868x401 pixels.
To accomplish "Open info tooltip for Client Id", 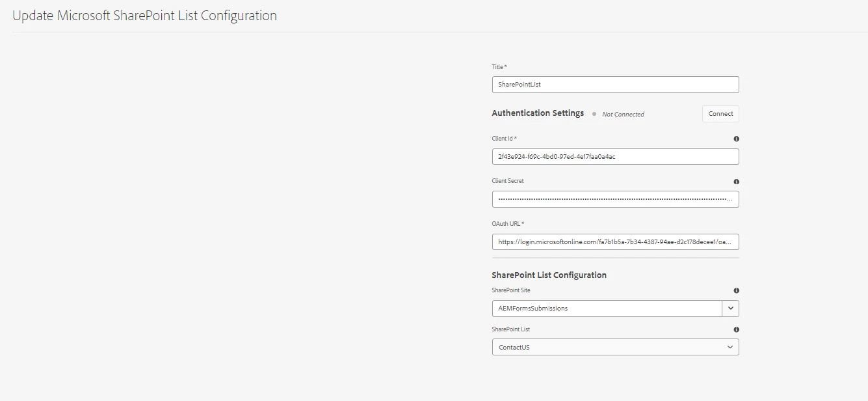I will point(736,139).
